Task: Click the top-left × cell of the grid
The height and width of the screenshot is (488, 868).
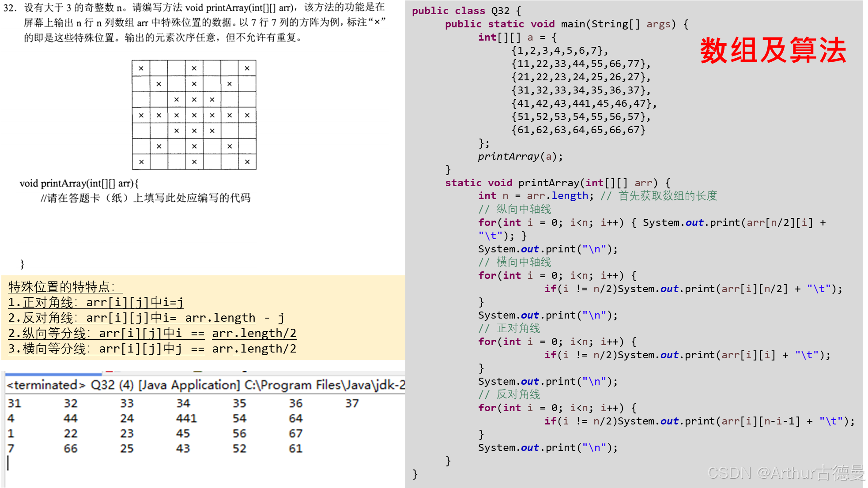Action: tap(141, 68)
